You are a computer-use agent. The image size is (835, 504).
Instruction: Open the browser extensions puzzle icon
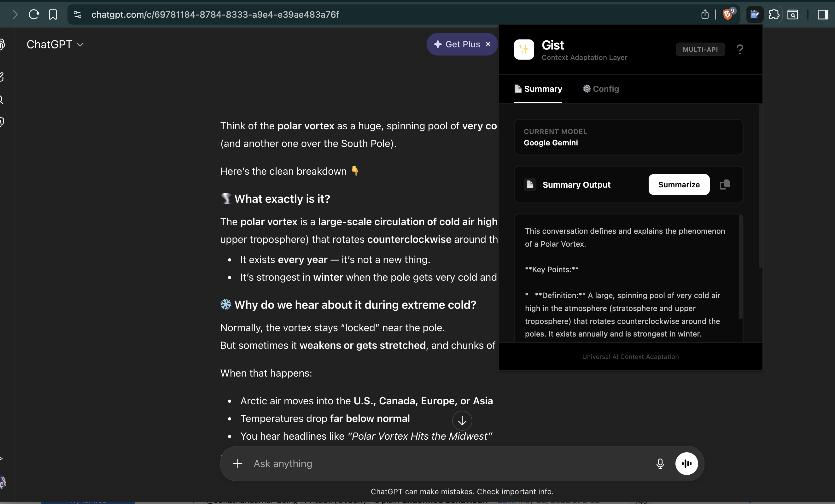point(774,15)
